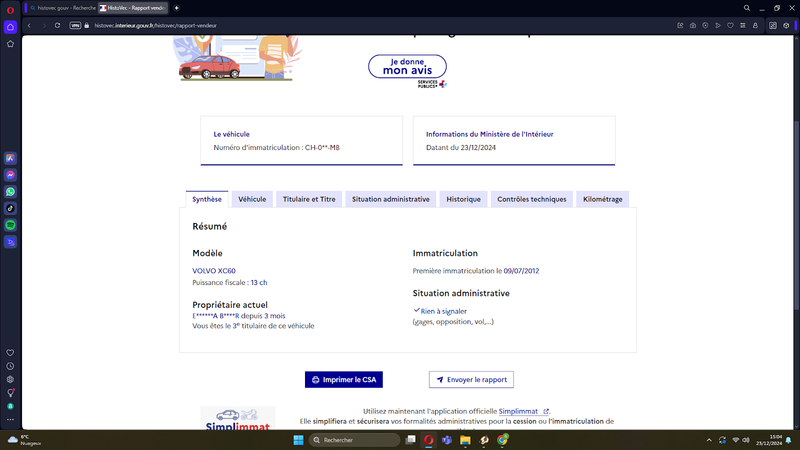The image size is (800, 450).
Task: Open the Titulaire et Titre tab
Action: pos(309,199)
